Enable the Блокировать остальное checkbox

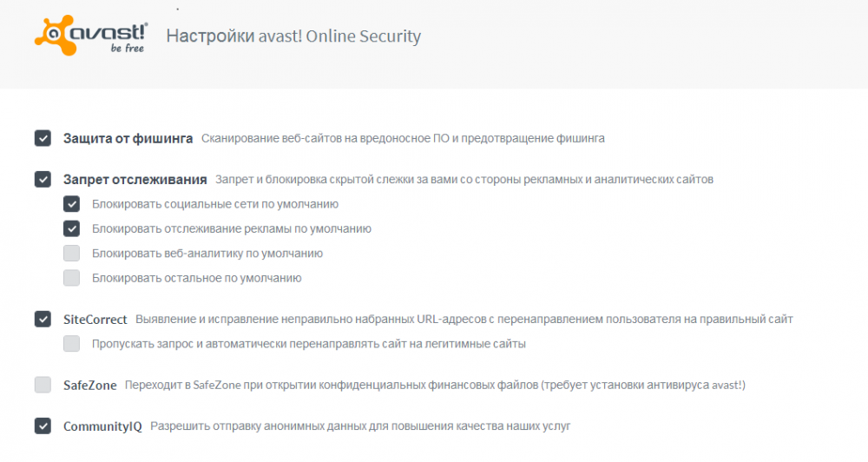tap(71, 278)
